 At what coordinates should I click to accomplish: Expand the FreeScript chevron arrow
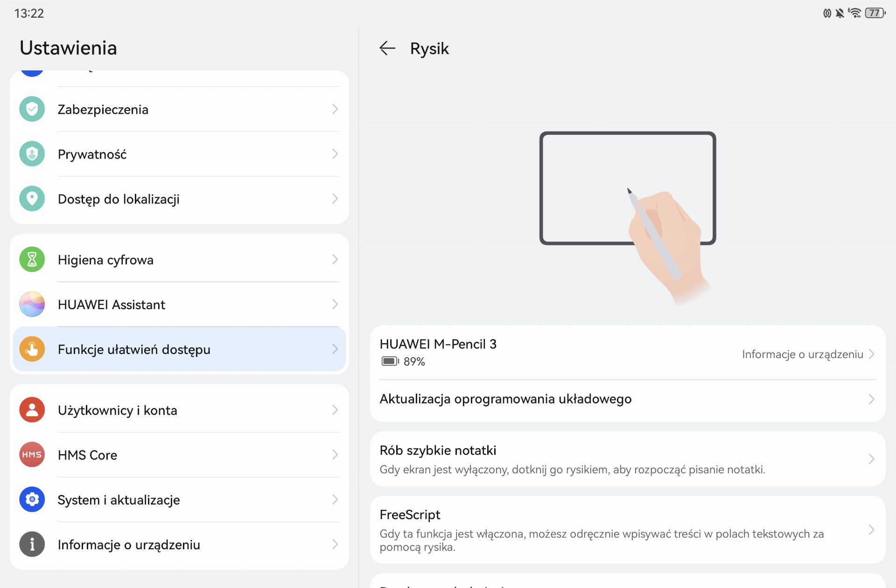(871, 530)
